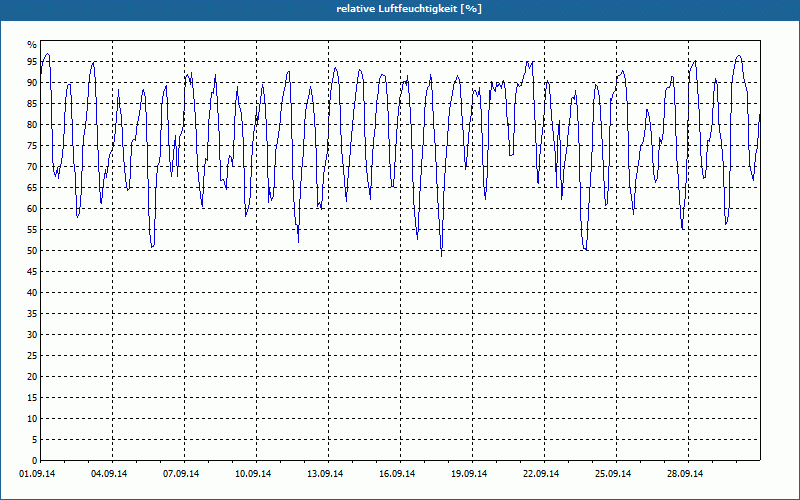The width and height of the screenshot is (800, 500).
Task: Select the x-axis date '22.09.14'
Action: pyautogui.click(x=541, y=474)
